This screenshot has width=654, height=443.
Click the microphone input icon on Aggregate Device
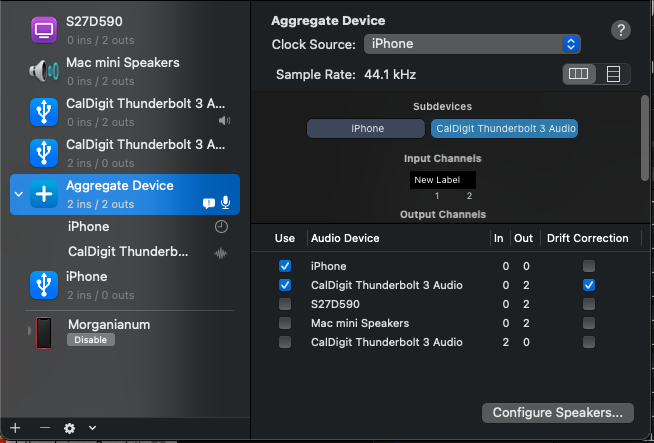click(225, 202)
